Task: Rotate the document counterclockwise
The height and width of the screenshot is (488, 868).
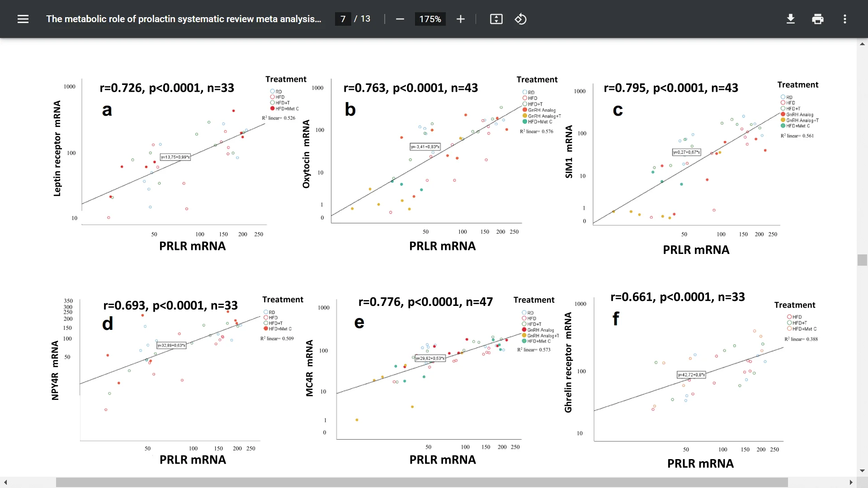Action: pos(520,19)
